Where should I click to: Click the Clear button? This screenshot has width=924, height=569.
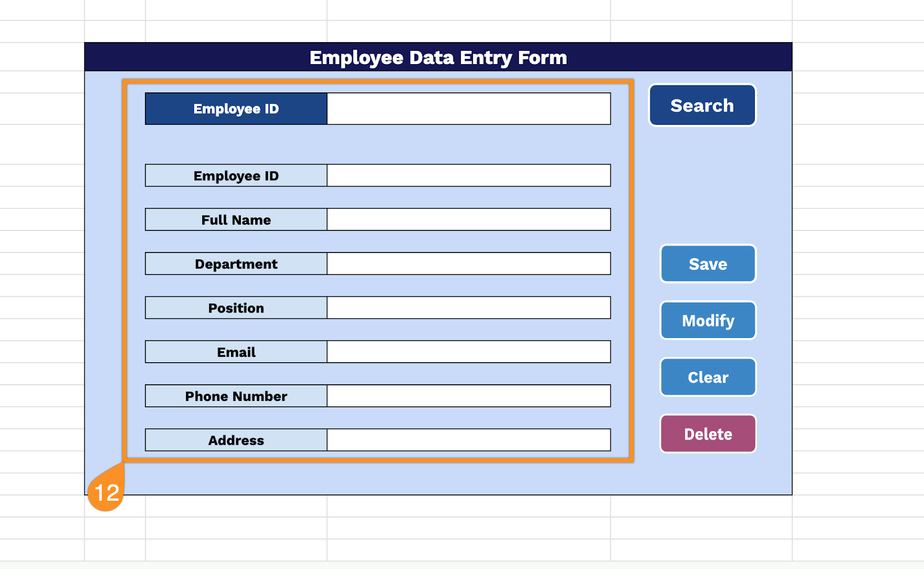tap(707, 377)
